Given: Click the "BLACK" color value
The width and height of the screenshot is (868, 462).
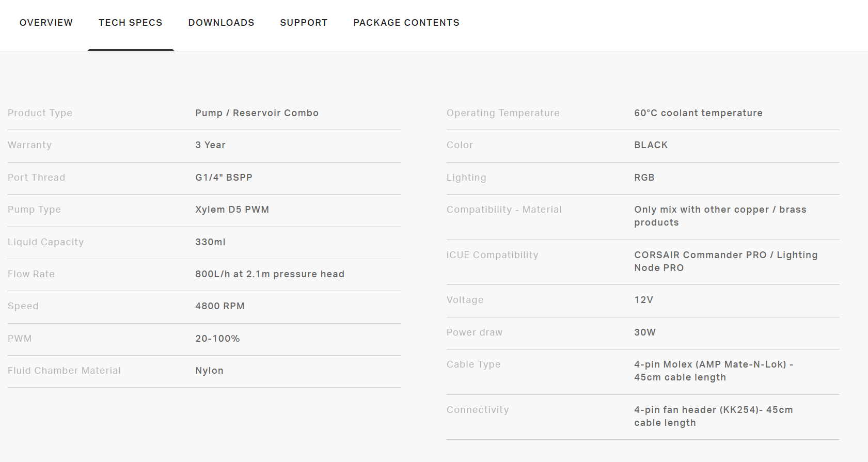Looking at the screenshot, I should 651,145.
